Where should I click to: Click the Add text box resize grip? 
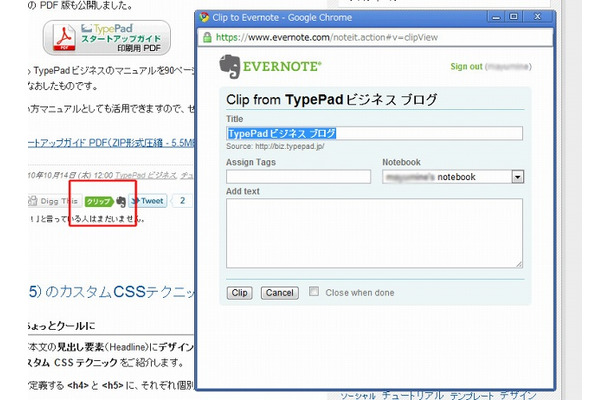coord(519,264)
